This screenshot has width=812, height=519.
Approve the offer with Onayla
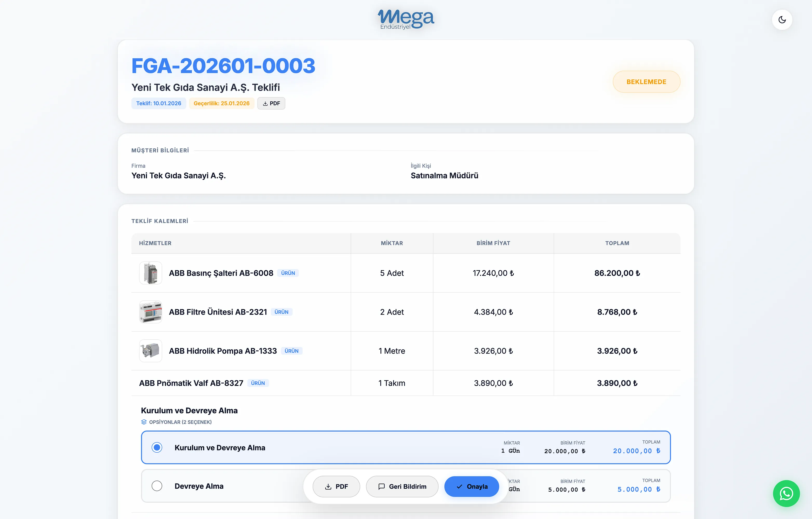point(471,486)
